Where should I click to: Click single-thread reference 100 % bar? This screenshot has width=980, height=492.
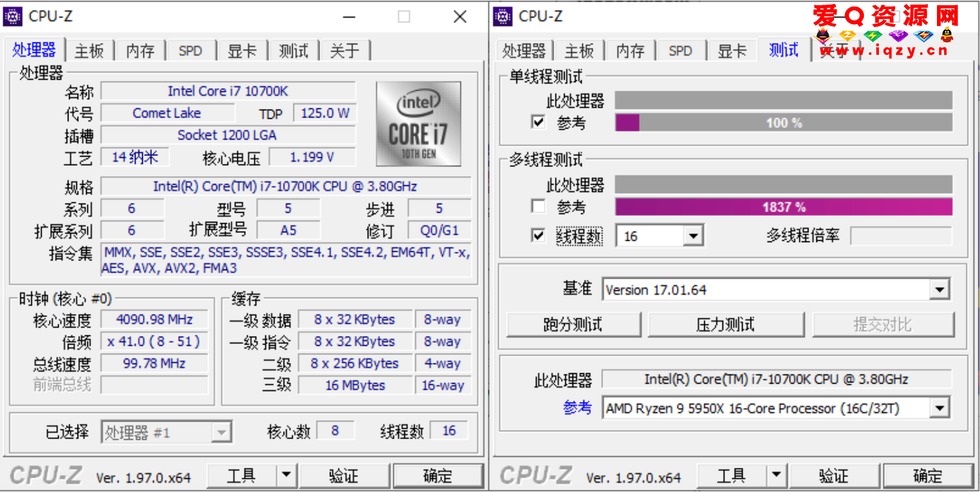pyautogui.click(x=784, y=123)
